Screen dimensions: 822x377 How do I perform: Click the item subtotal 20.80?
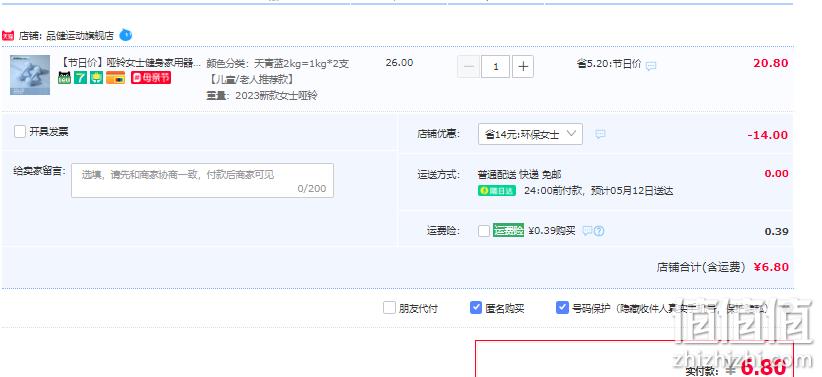tap(771, 63)
